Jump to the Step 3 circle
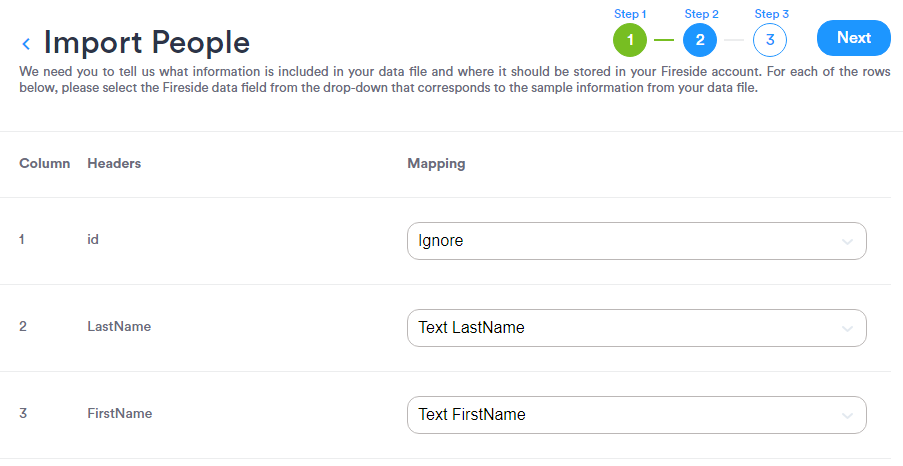 pos(770,40)
